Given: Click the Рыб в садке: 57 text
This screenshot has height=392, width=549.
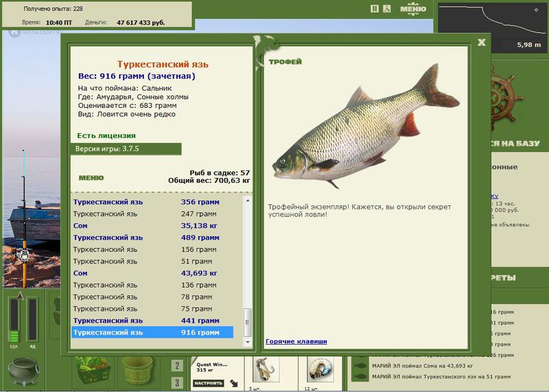Looking at the screenshot, I should point(220,173).
